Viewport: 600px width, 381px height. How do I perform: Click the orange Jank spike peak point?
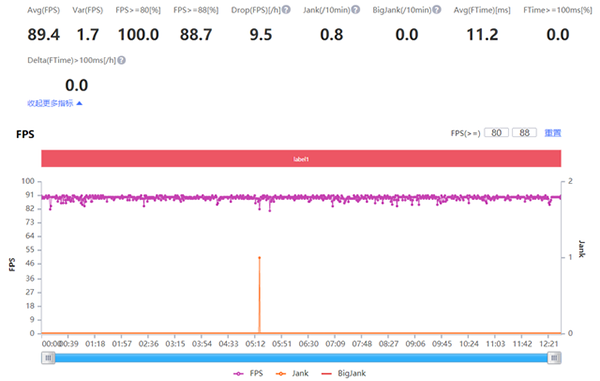pyautogui.click(x=259, y=258)
